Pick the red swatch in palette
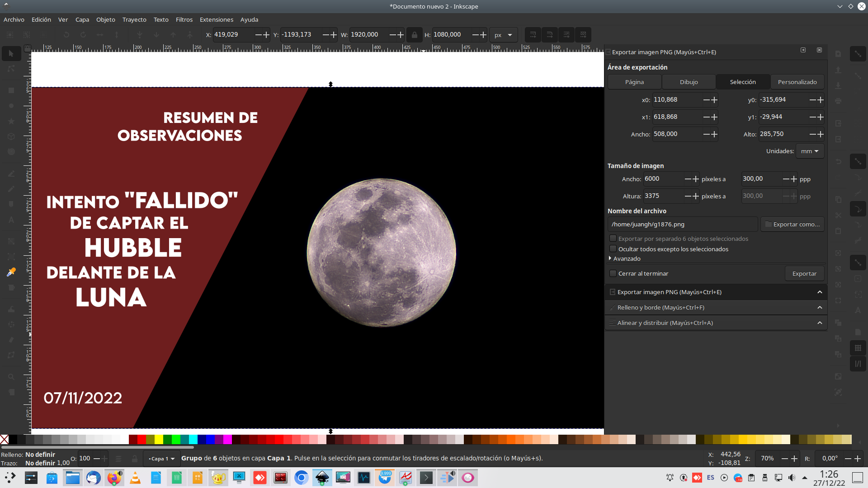This screenshot has width=868, height=488. [142, 439]
